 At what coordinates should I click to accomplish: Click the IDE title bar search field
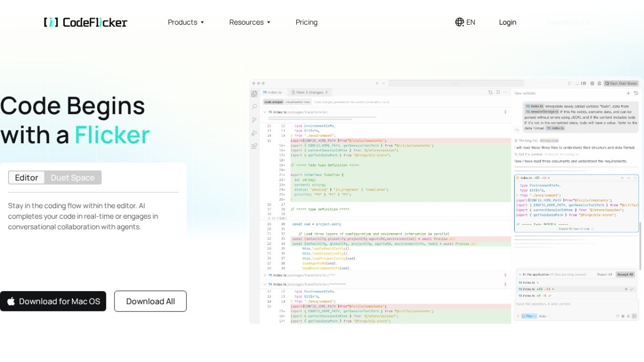456,83
